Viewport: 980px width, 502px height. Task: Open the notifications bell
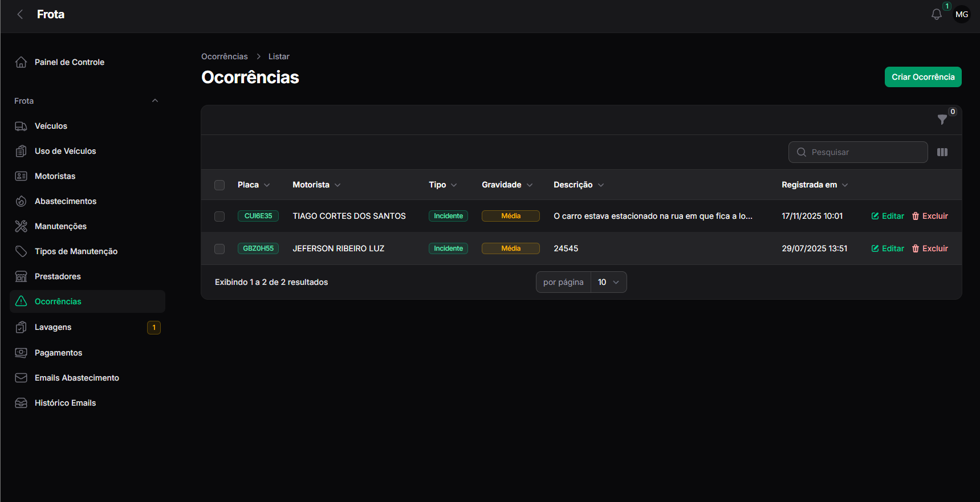(937, 14)
